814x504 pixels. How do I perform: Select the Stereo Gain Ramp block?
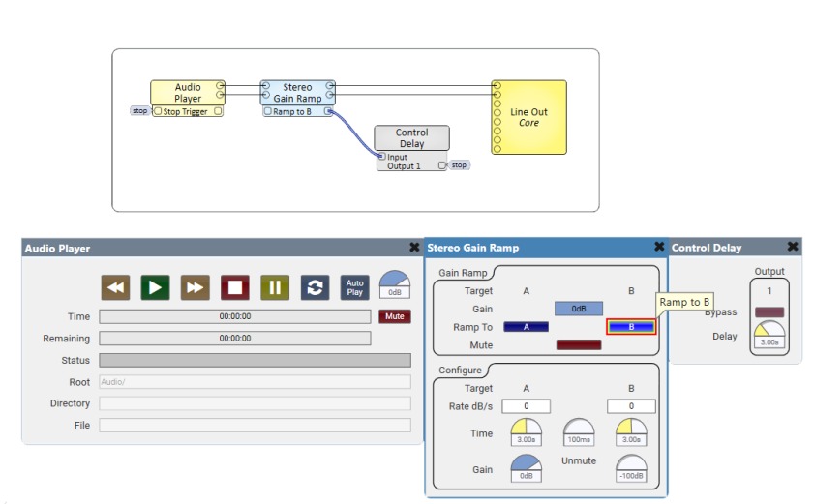click(297, 93)
